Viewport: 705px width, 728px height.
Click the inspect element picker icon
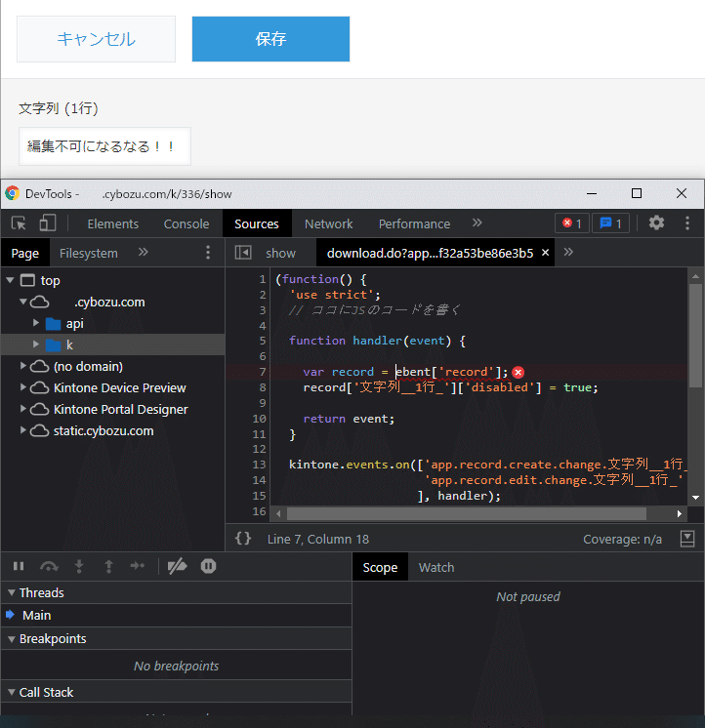[20, 223]
